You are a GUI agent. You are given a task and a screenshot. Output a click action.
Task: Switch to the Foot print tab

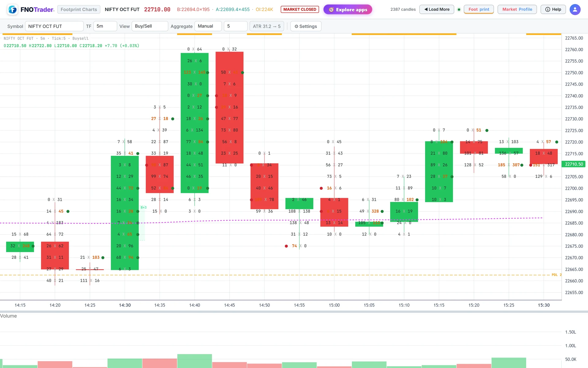pos(479,10)
